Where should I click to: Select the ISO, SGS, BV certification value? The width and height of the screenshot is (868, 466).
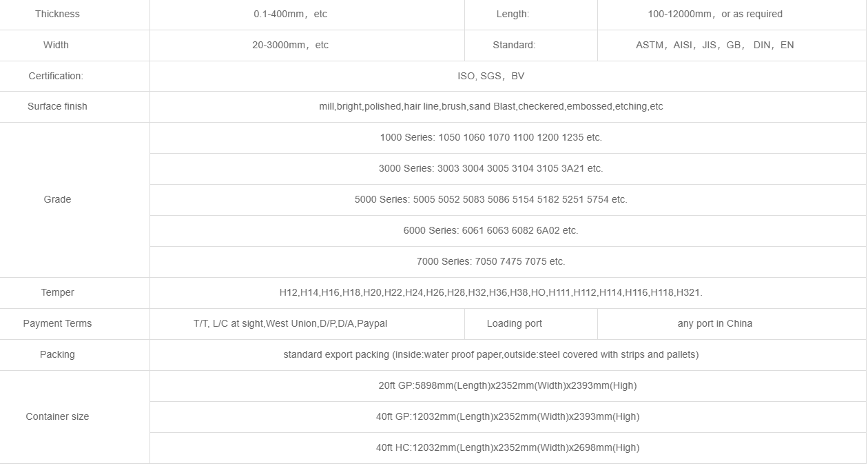490,76
